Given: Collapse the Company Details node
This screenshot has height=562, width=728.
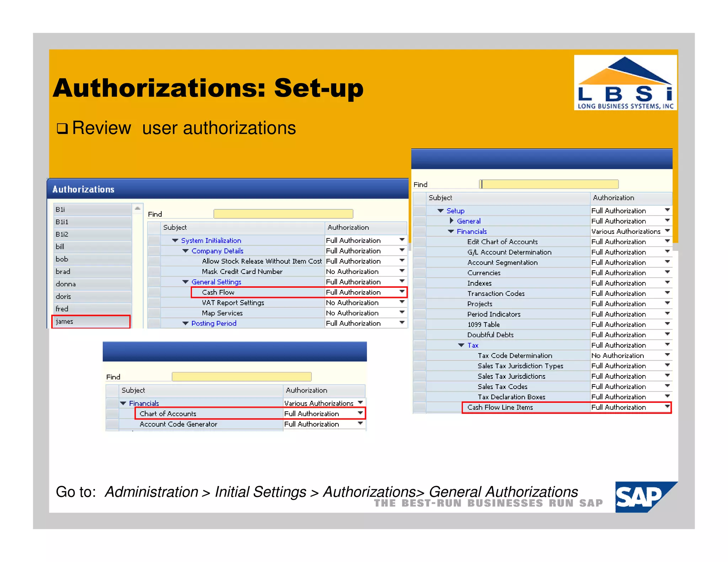Looking at the screenshot, I should 186,251.
